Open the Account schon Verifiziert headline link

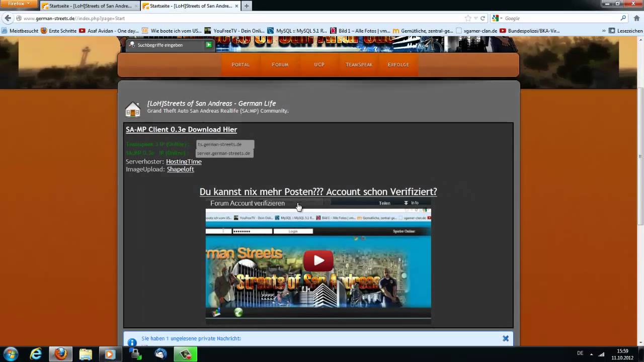(x=318, y=192)
